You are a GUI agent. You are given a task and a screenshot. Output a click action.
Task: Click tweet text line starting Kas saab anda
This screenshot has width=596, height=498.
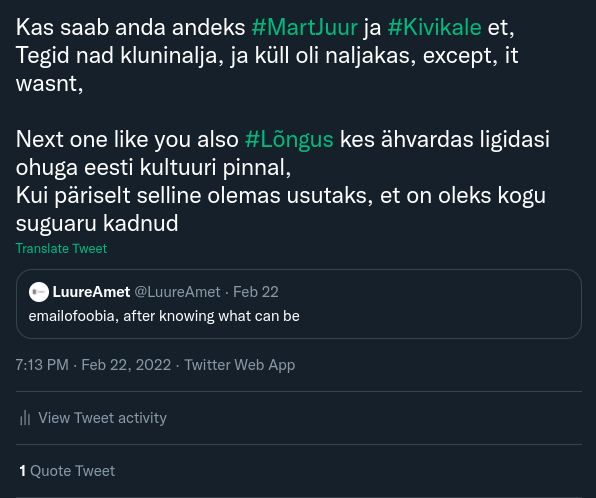265,27
